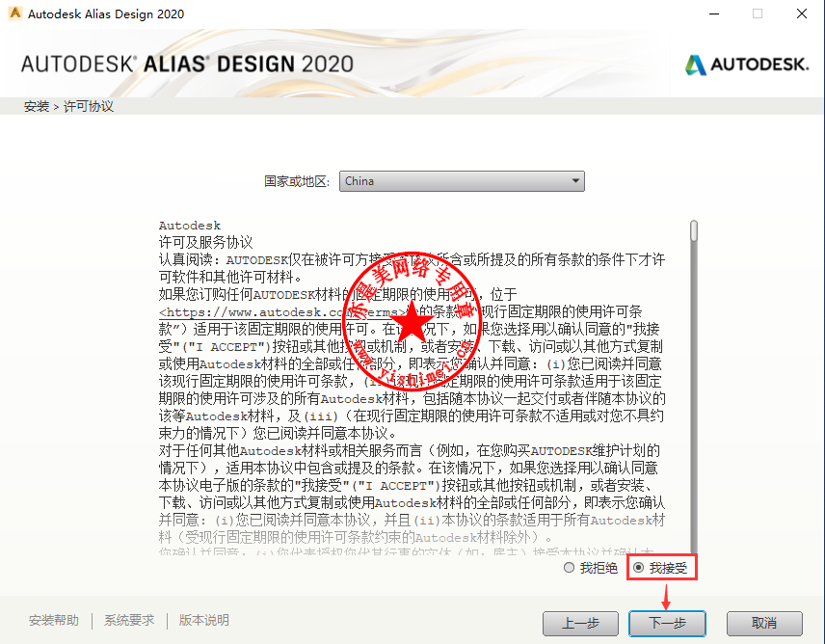The width and height of the screenshot is (825, 644).
Task: Click the 下一步 button
Action: point(667,624)
